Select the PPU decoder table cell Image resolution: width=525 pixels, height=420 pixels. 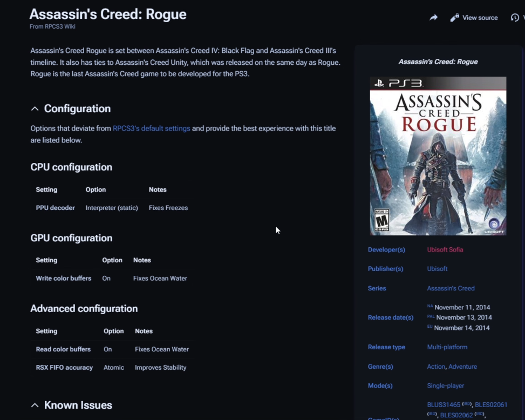click(55, 208)
